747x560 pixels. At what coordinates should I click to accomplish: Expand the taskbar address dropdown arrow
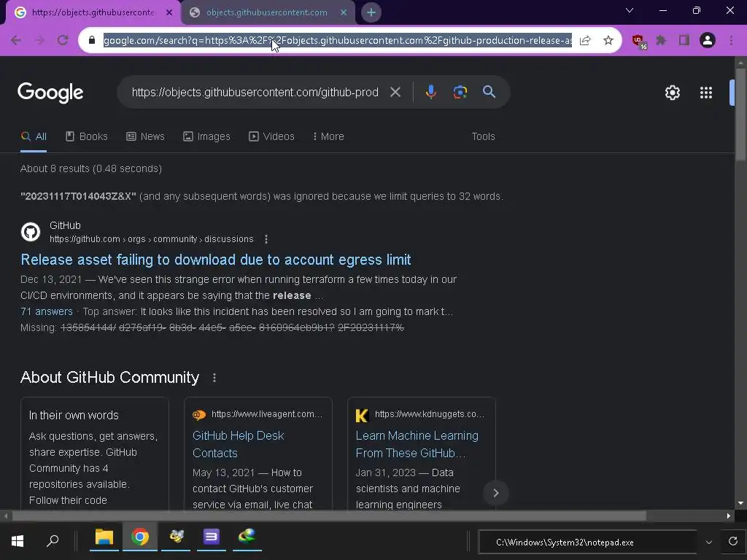(x=709, y=542)
